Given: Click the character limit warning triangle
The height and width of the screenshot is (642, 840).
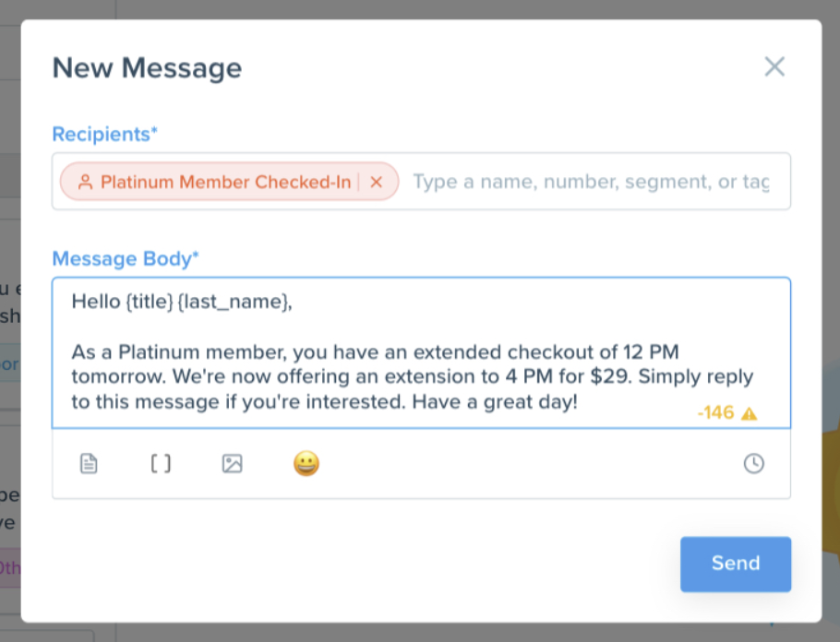Looking at the screenshot, I should pos(750,412).
